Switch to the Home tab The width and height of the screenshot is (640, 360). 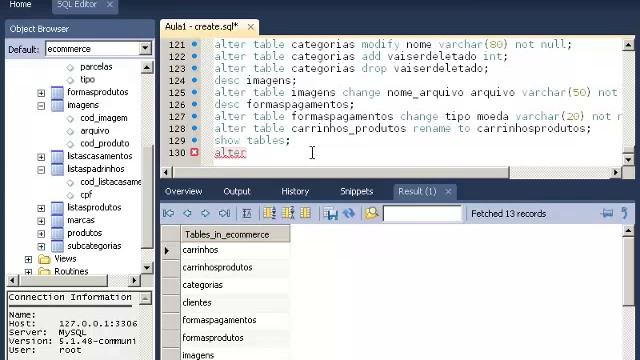(x=20, y=4)
